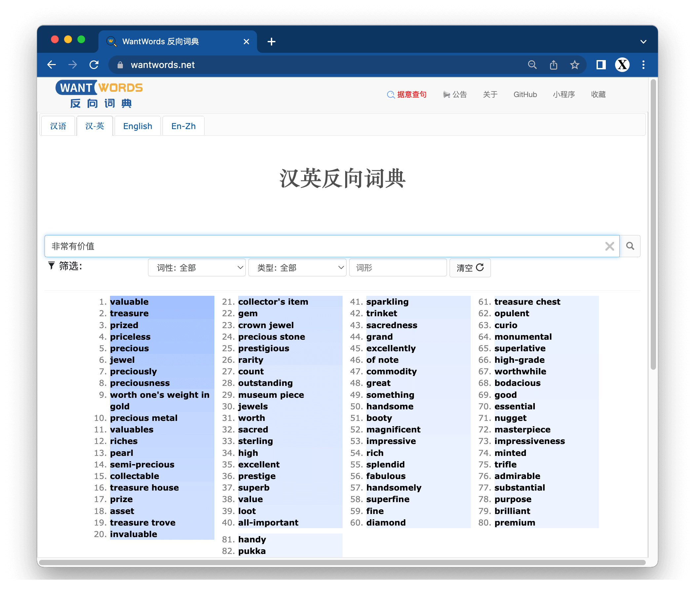Open the 收藏 favorites link
Viewport: 695px width, 616px height.
[x=598, y=94]
